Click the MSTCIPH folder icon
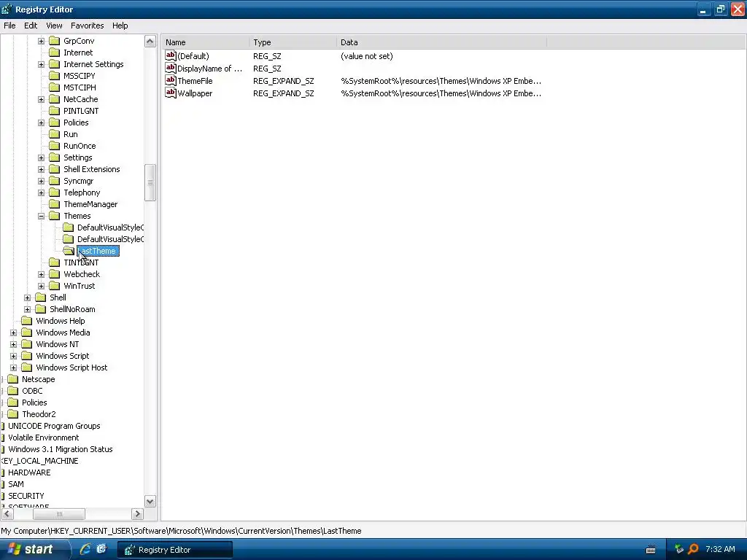The image size is (747, 560). 54,87
